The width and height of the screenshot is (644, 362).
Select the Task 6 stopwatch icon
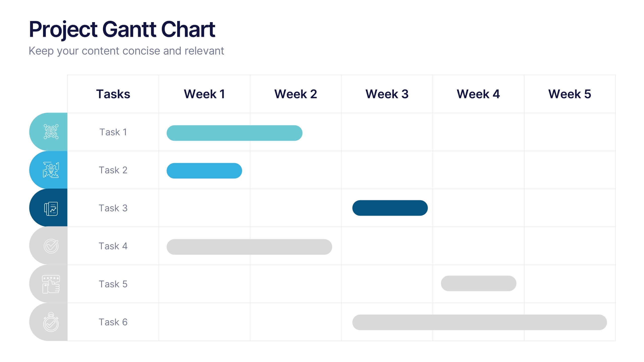click(x=51, y=322)
